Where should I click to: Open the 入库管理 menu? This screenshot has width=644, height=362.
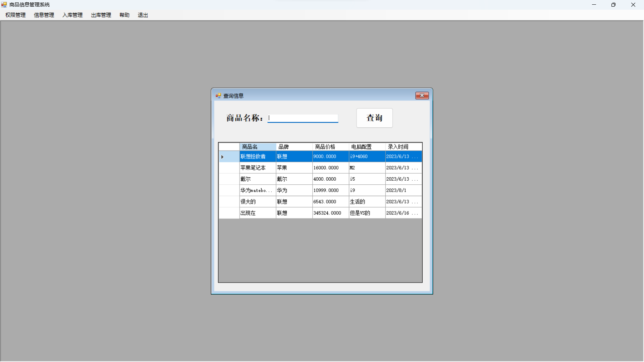pyautogui.click(x=72, y=15)
